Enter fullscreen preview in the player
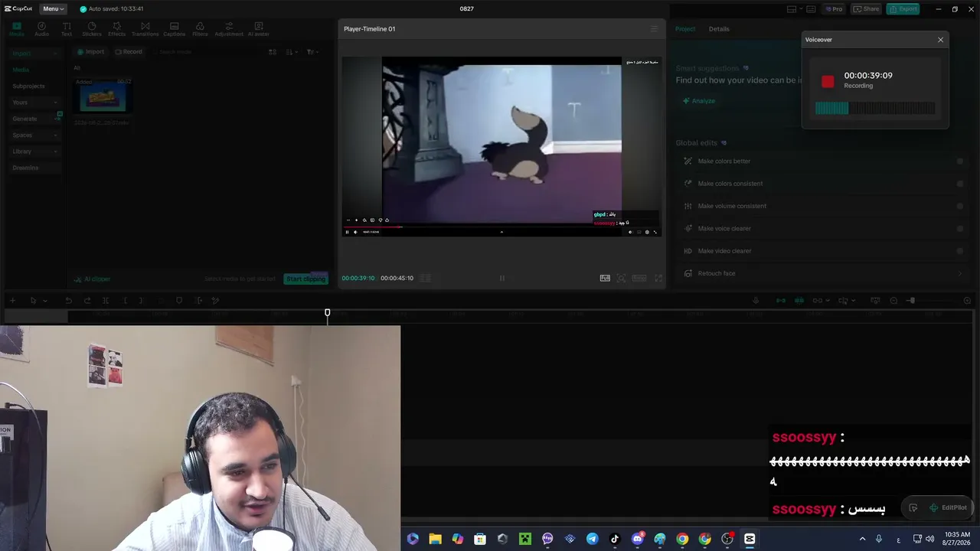980x551 pixels. [658, 279]
